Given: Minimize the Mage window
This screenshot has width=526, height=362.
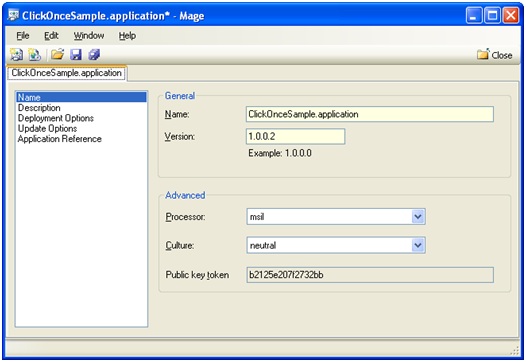Looking at the screenshot, I should tap(474, 15).
